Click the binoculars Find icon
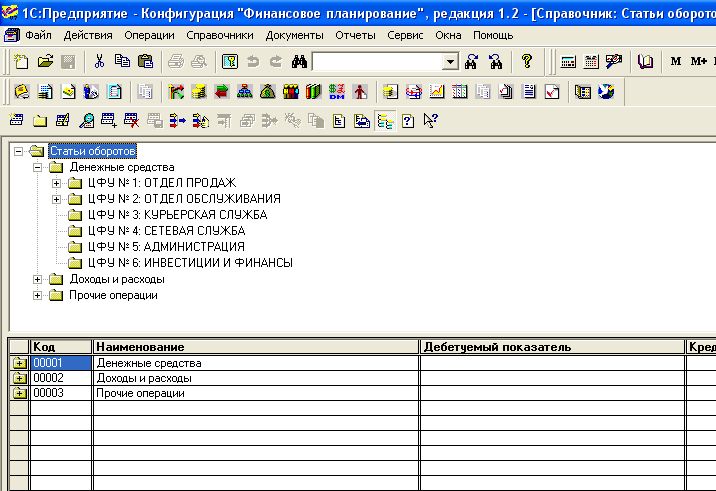716x491 pixels. 299,61
